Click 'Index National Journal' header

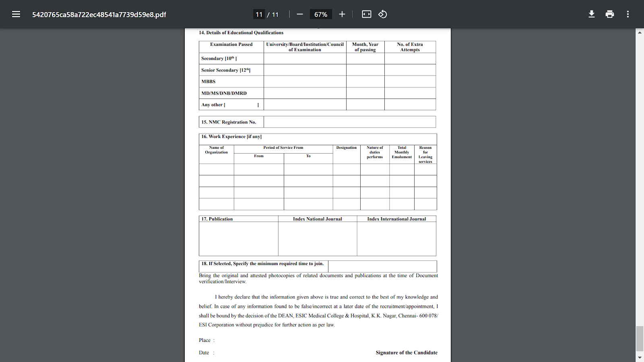click(x=318, y=219)
